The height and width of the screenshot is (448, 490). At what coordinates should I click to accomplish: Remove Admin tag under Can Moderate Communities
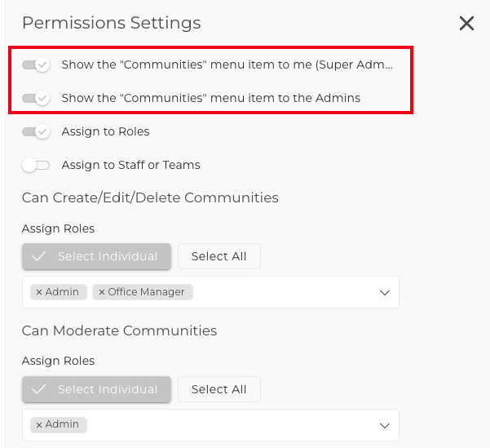[39, 425]
